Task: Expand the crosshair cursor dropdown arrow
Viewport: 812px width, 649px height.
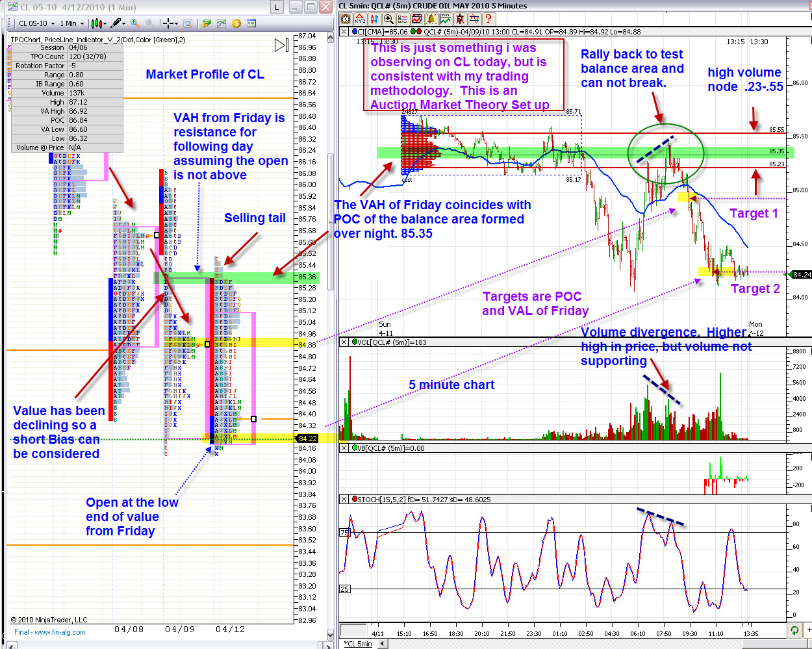Action: [177, 23]
